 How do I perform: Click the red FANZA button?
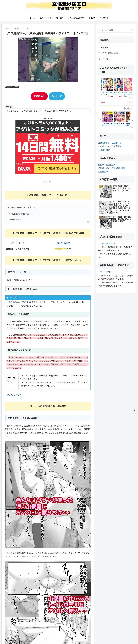[39, 96]
